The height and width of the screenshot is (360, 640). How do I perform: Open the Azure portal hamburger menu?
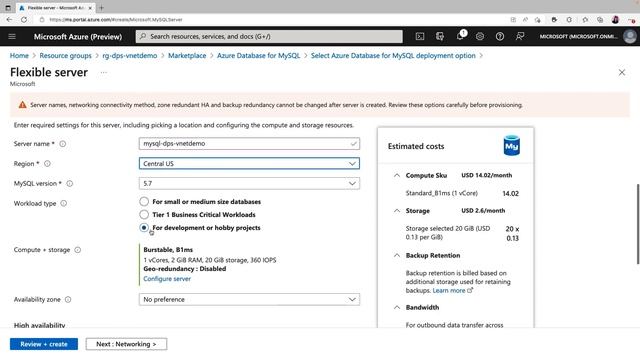(x=12, y=36)
